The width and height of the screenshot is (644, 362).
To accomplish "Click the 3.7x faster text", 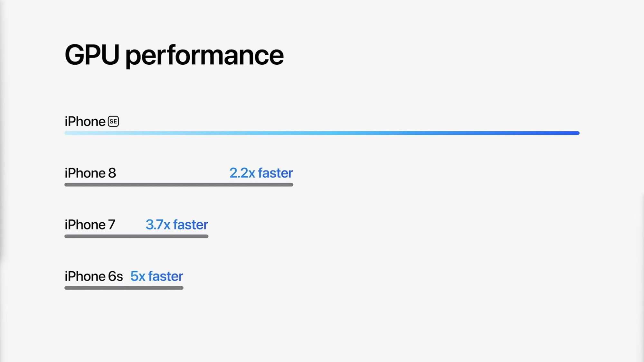I will click(x=177, y=225).
